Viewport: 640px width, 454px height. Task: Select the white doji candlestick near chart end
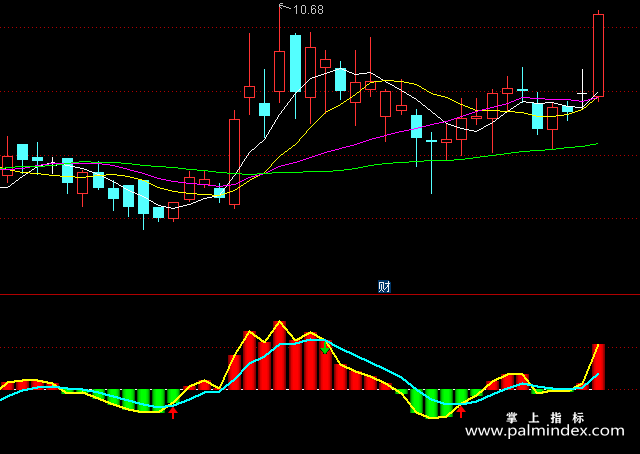[582, 89]
